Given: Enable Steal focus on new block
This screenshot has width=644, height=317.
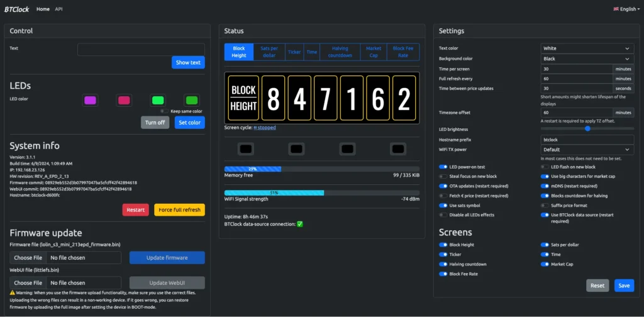Looking at the screenshot, I should click(x=443, y=176).
